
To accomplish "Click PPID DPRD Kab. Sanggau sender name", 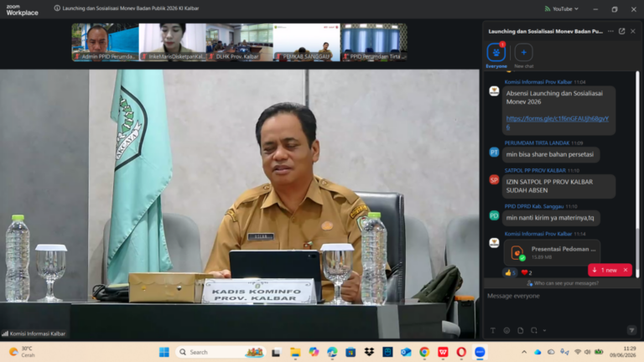I will click(x=534, y=206).
